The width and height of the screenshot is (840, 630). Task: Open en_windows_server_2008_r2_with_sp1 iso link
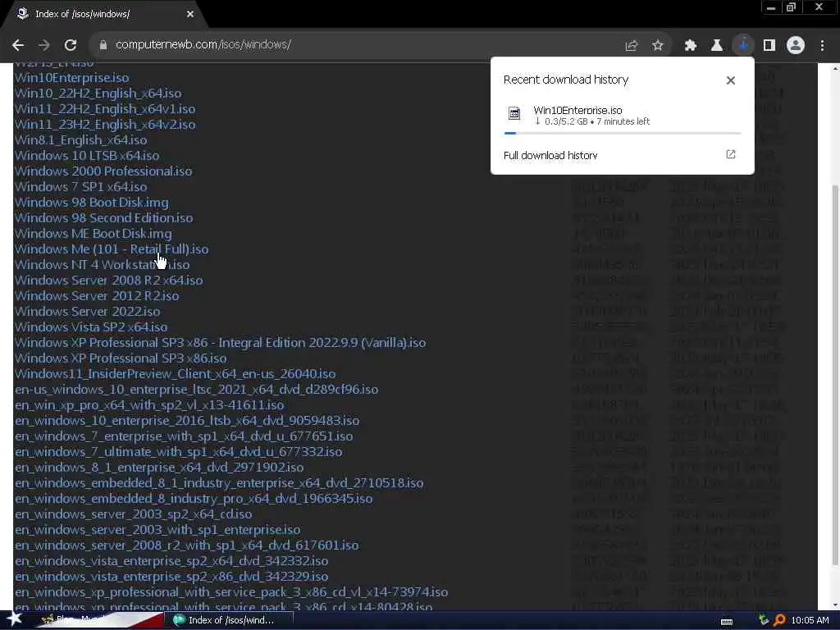coord(186,545)
